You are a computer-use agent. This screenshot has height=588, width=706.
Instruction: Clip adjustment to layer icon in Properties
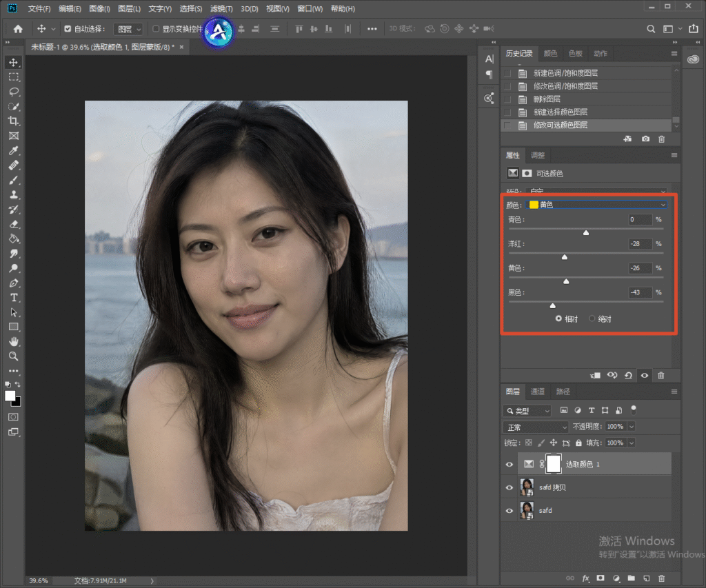595,376
